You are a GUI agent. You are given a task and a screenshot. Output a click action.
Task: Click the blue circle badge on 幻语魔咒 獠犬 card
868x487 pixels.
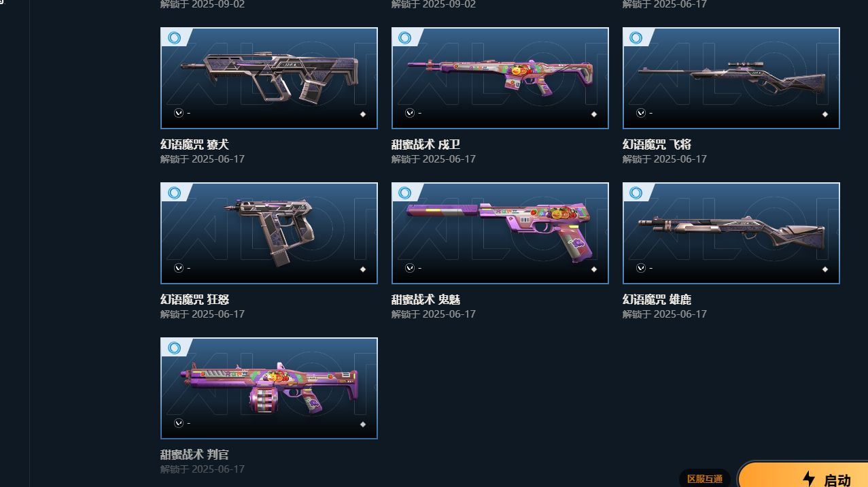174,38
